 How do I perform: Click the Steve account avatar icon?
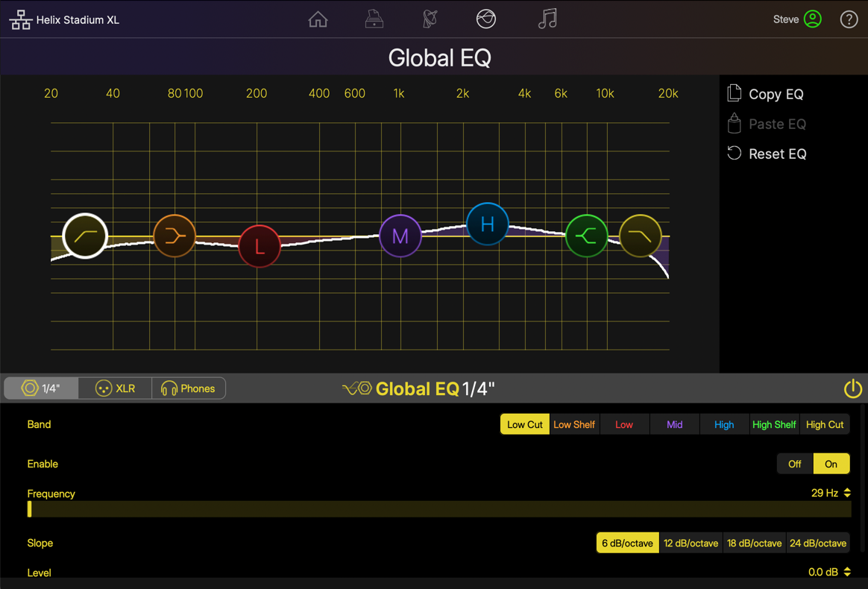coord(813,19)
